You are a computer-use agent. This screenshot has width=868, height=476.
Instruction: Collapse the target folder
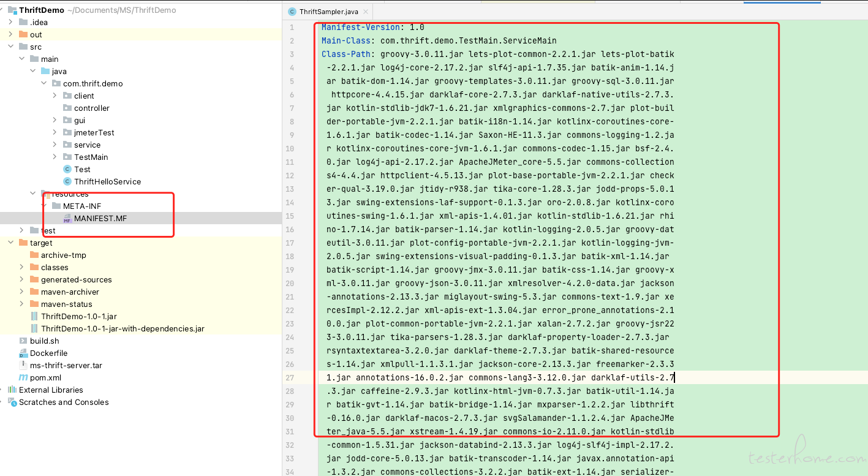(x=12, y=243)
